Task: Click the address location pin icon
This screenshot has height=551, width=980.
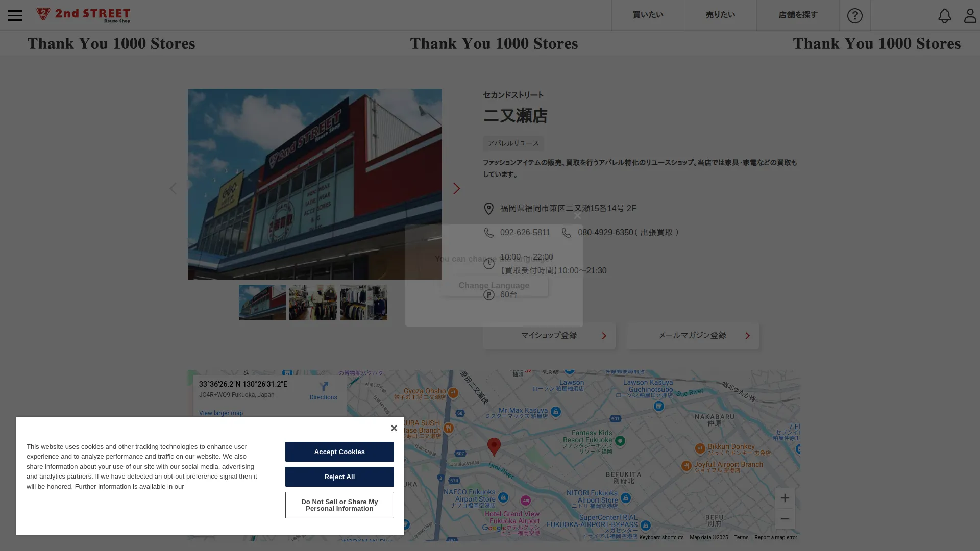Action: (488, 209)
